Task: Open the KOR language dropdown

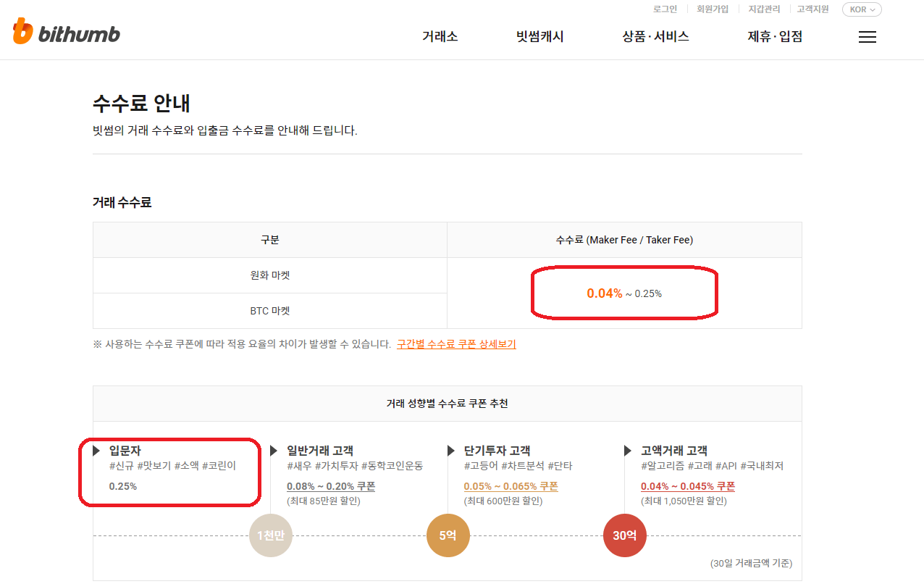Action: [x=862, y=9]
